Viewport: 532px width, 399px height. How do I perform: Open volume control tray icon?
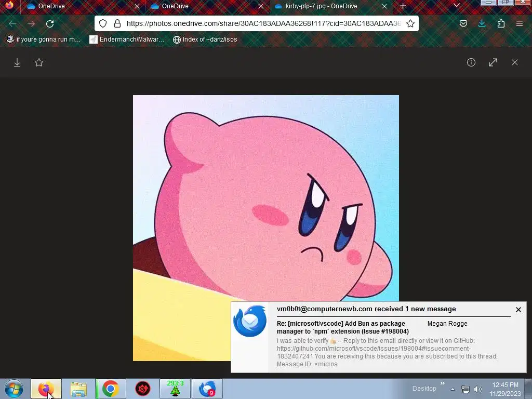[478, 389]
